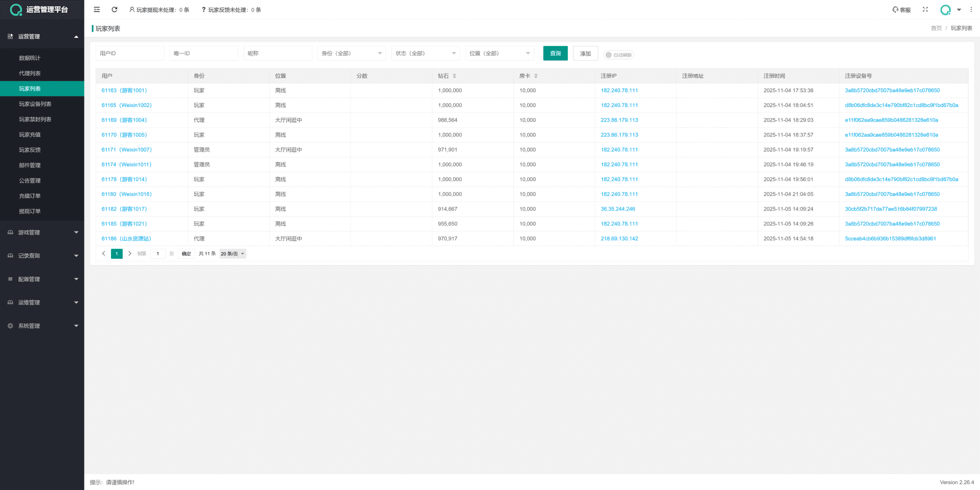Click the 添加 button
Viewport: 980px width, 490px height.
585,54
